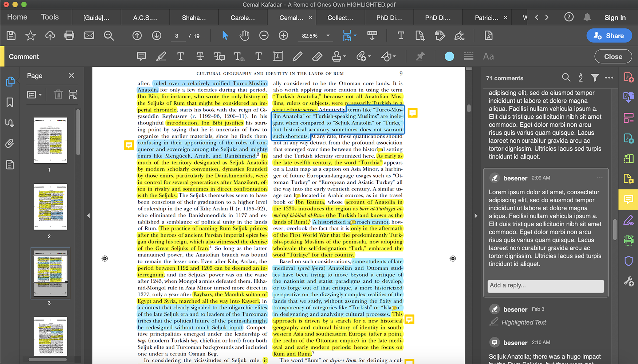Screen dimensions: 638x364
Task: Add a sticky note comment
Action: click(x=141, y=56)
